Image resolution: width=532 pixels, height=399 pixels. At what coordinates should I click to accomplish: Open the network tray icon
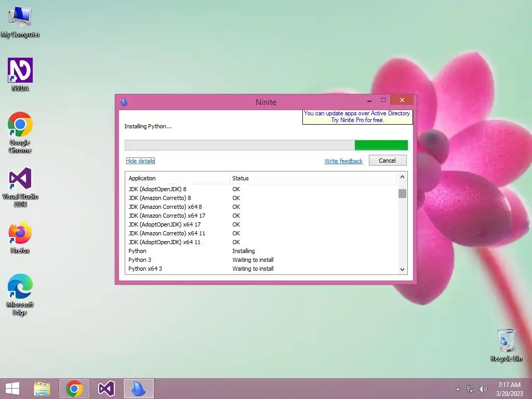point(470,389)
